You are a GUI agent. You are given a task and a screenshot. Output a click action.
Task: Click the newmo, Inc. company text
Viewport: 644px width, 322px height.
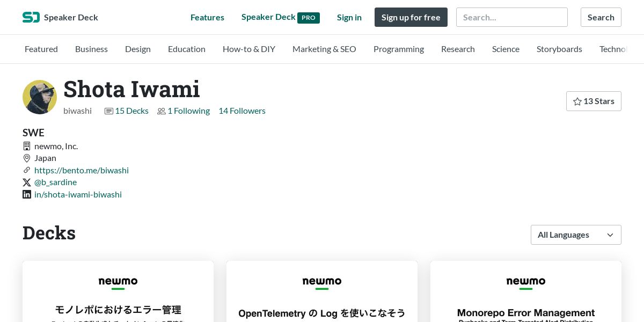point(56,146)
